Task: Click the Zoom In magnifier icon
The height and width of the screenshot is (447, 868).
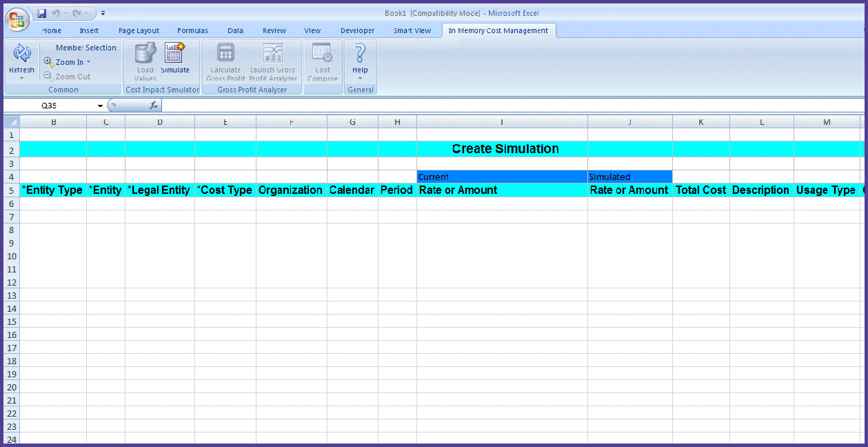Action: point(49,62)
